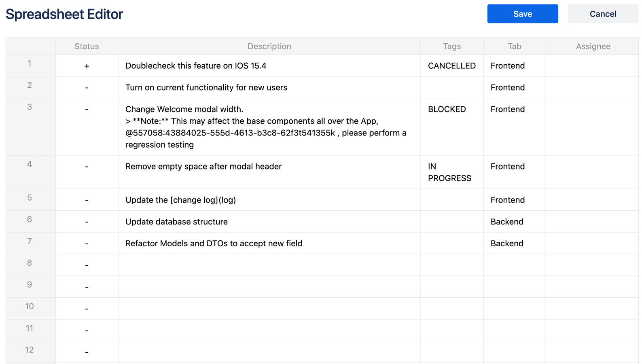Click 'Update database structure' cell
This screenshot has height=364, width=642.
(x=269, y=222)
